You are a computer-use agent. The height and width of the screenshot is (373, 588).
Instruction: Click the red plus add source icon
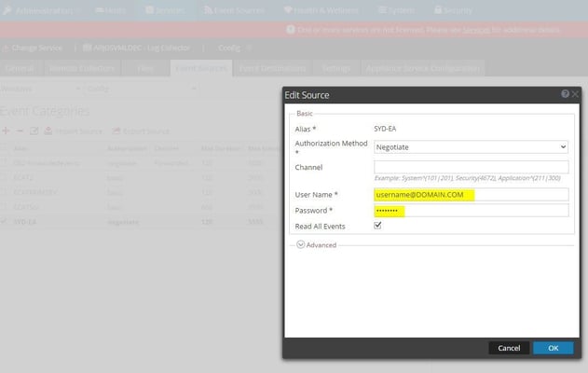point(6,131)
